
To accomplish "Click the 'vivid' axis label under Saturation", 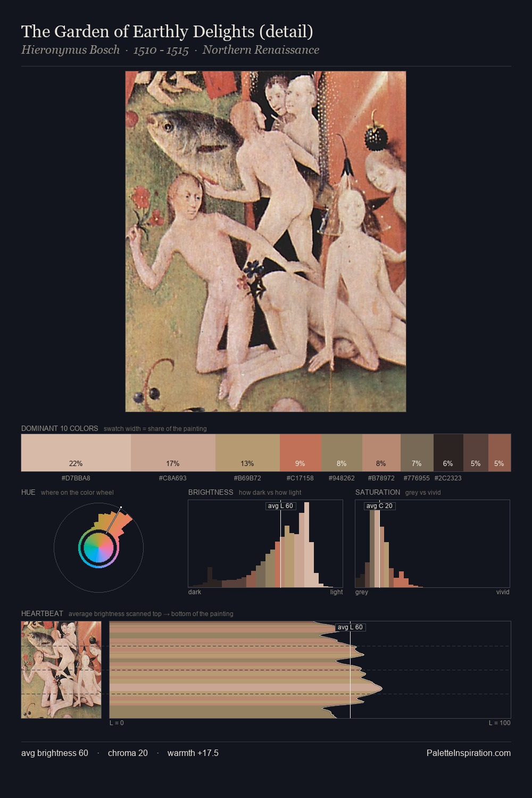I will point(503,592).
